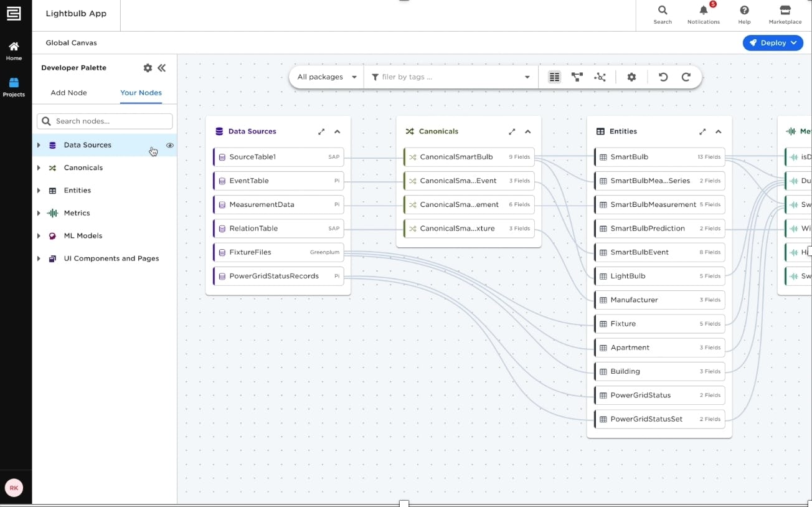
Task: Click the redo icon in the canvas toolbar
Action: [686, 77]
